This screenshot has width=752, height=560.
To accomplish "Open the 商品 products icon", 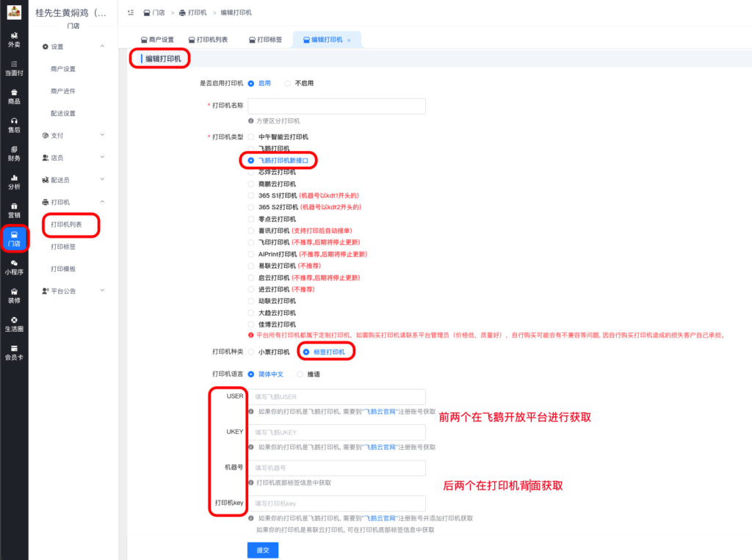I will pos(14,98).
